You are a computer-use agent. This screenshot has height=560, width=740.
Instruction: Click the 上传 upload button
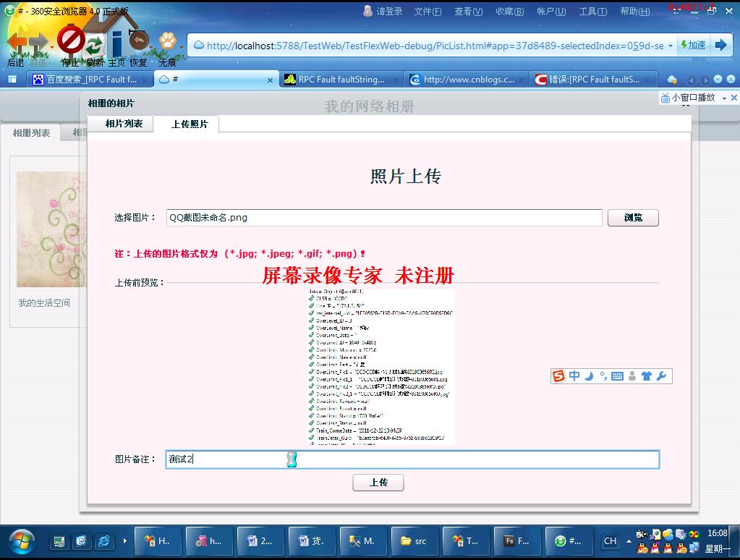[x=378, y=482]
